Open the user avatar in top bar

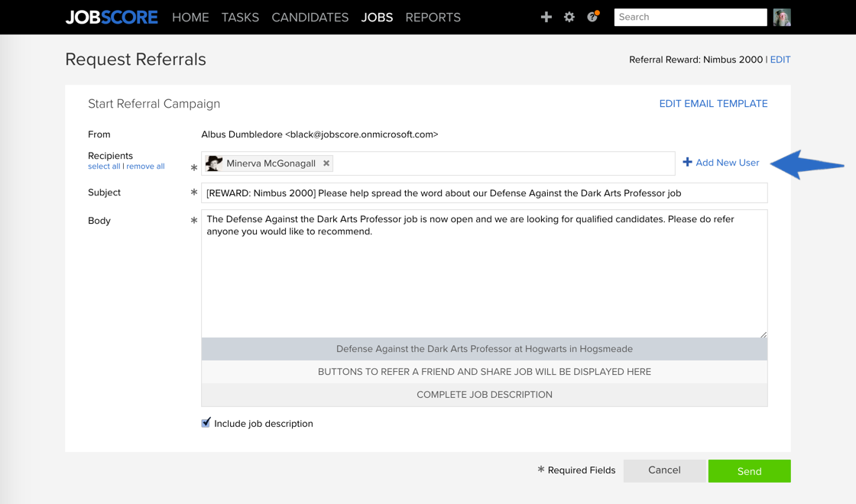point(782,17)
